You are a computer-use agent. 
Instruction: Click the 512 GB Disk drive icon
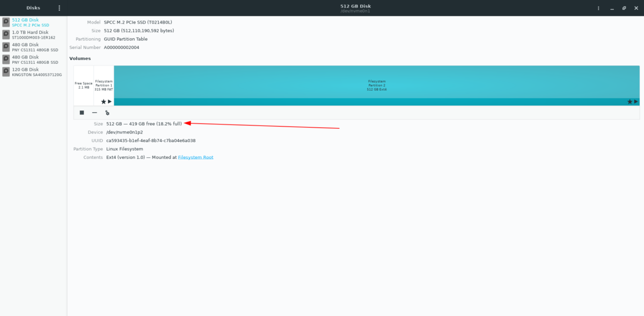(6, 22)
